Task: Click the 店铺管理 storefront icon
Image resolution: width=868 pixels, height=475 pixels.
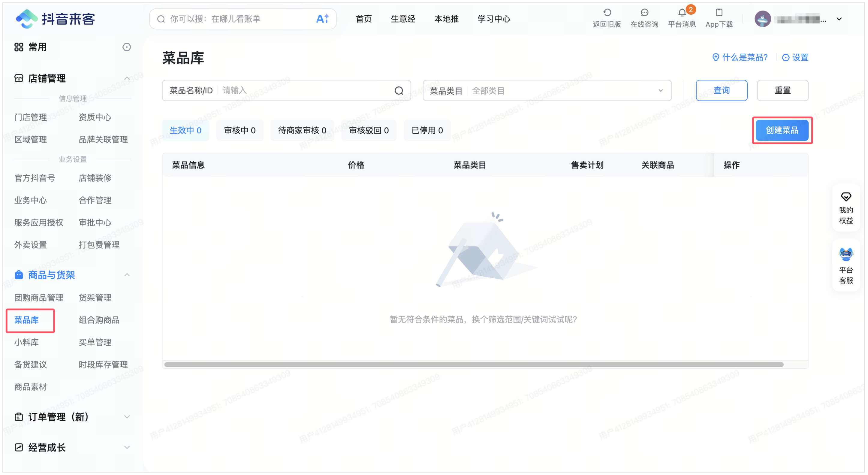Action: pos(19,78)
